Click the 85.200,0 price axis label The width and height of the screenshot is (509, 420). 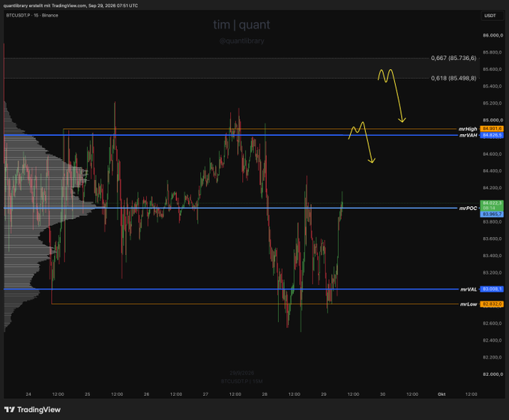(x=493, y=103)
